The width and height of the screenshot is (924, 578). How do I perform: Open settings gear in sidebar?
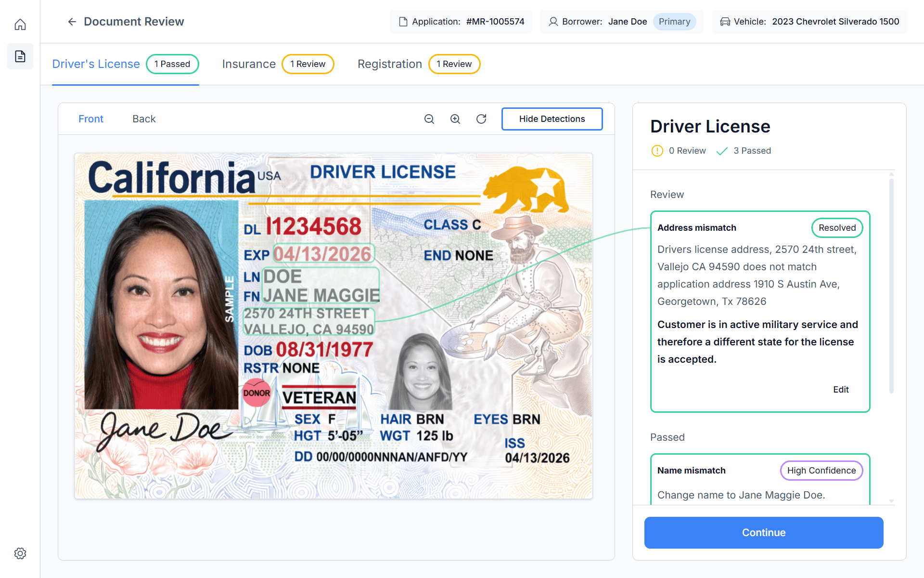point(20,553)
